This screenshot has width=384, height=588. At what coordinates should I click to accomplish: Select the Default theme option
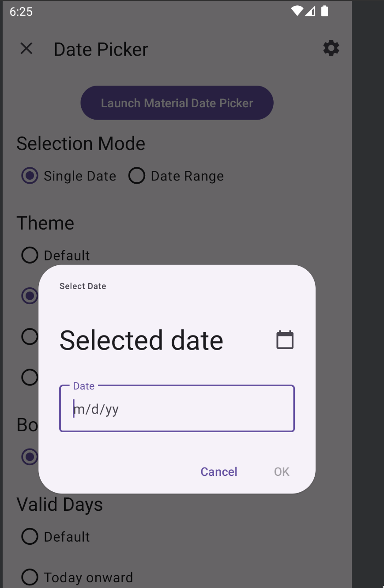coord(30,255)
